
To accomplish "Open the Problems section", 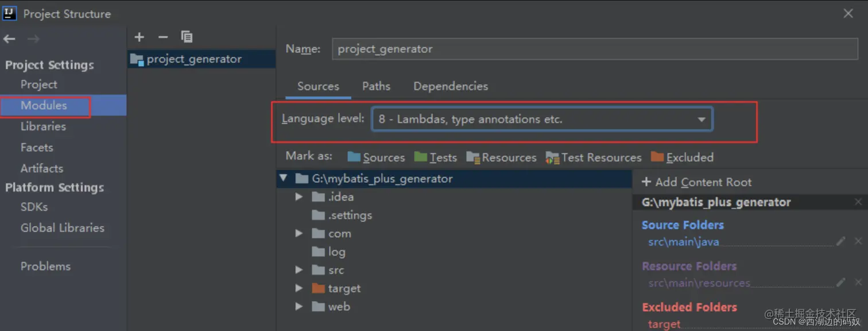I will (45, 267).
